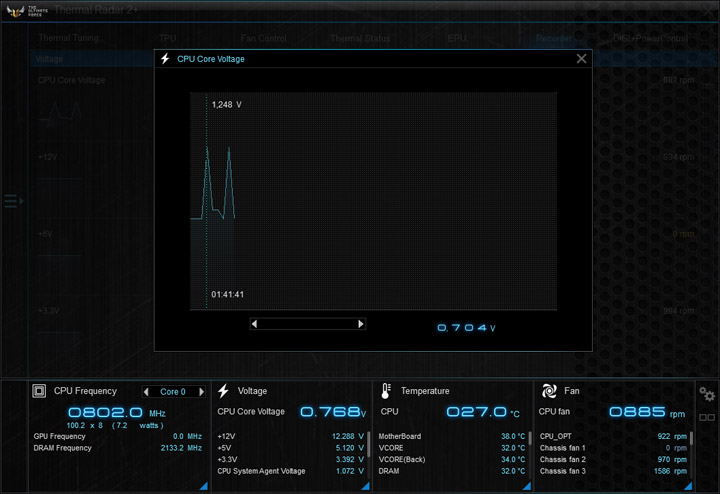Click the graph horizontal scrollbar track
Viewport: 720px width, 494px height.
pyautogui.click(x=307, y=324)
